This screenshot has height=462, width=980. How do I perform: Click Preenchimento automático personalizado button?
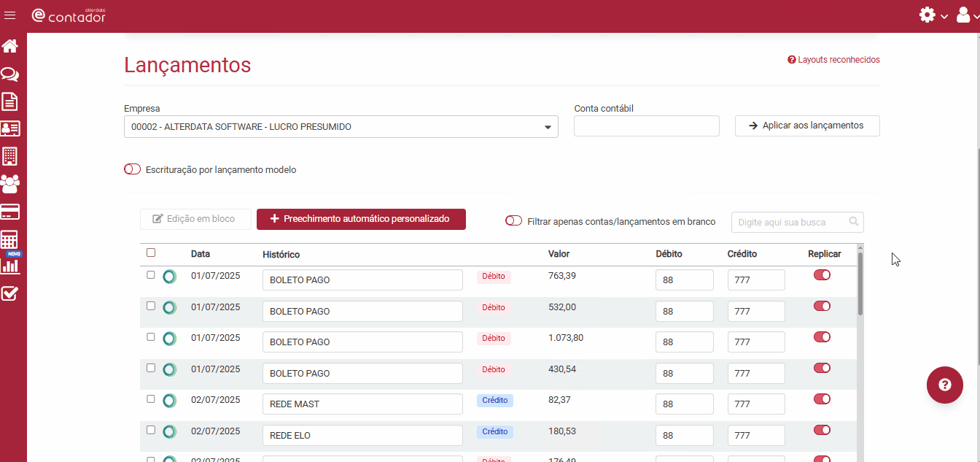click(361, 219)
